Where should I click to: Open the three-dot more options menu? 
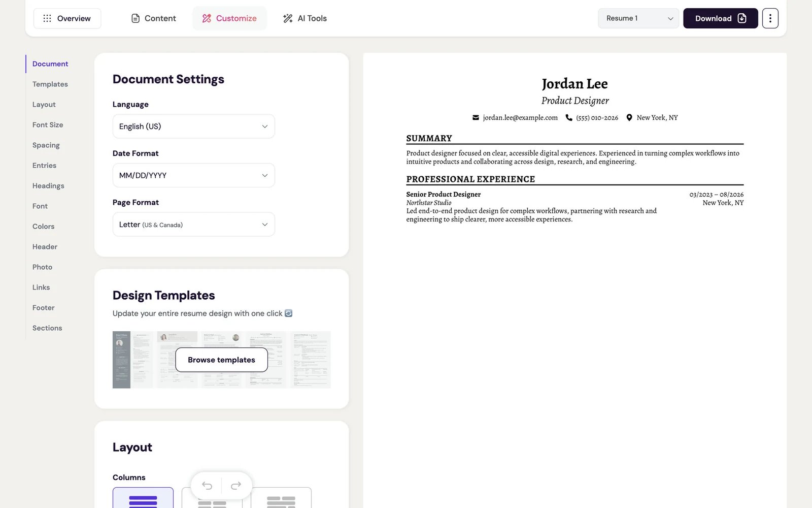point(770,18)
